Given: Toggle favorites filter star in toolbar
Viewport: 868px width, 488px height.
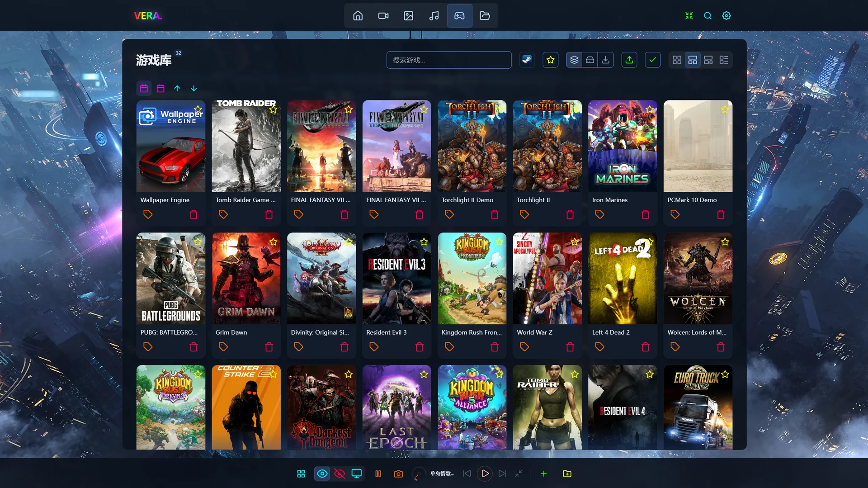Looking at the screenshot, I should [x=550, y=60].
